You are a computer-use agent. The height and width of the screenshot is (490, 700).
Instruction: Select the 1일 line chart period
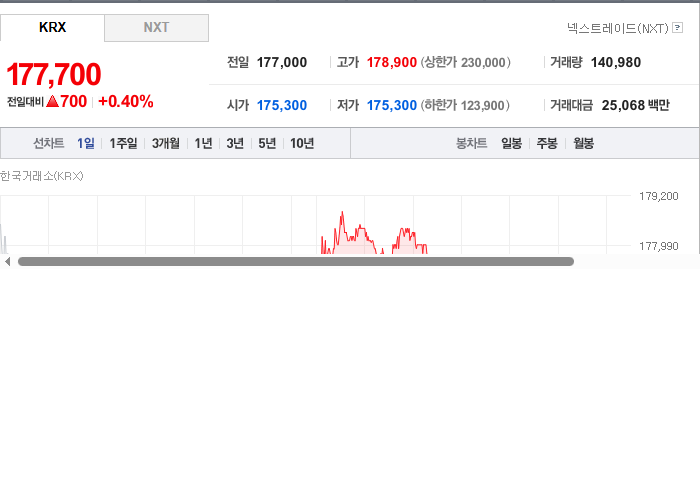[x=85, y=143]
